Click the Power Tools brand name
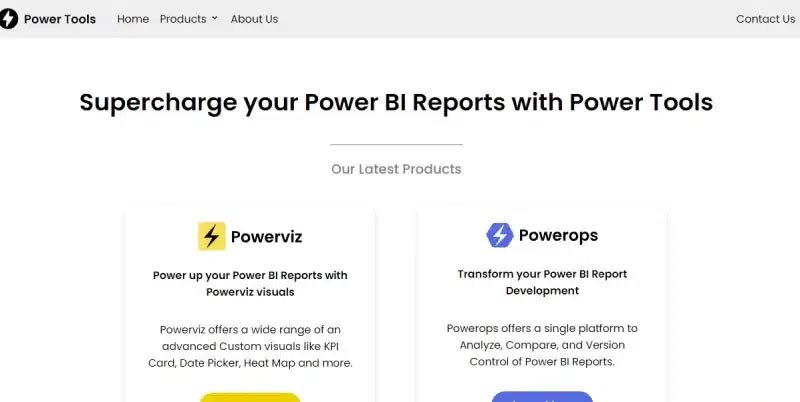Viewport: 800px width, 402px height. [60, 19]
